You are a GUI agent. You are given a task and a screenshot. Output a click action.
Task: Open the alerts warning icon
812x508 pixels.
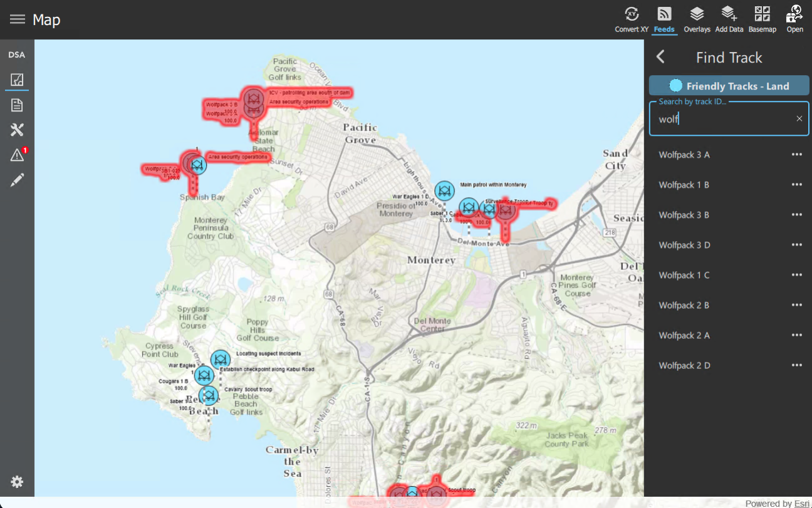coord(17,155)
